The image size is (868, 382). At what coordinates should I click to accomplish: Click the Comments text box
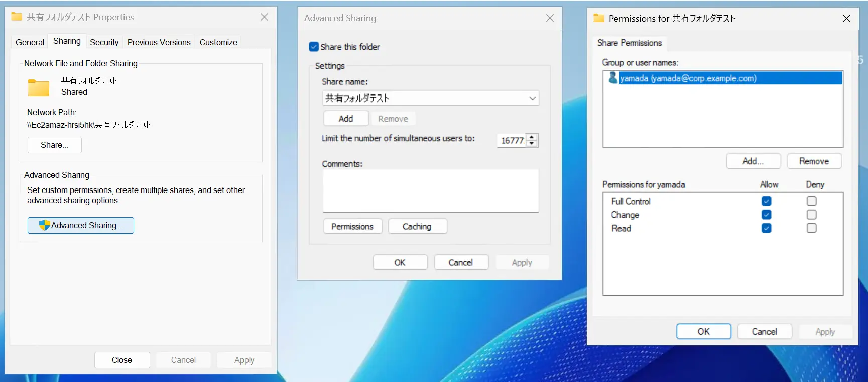[x=431, y=191]
